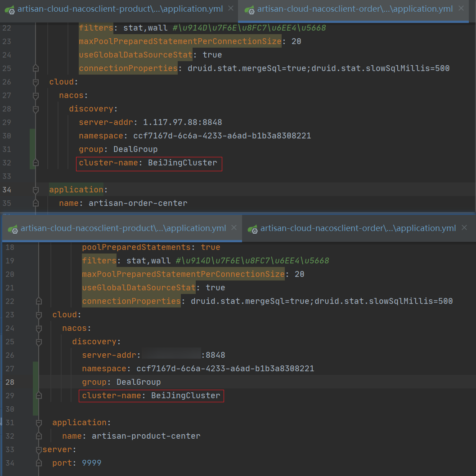The image size is (476, 476).
Task: Close order application.yml tab in lower pane
Action: tap(464, 228)
